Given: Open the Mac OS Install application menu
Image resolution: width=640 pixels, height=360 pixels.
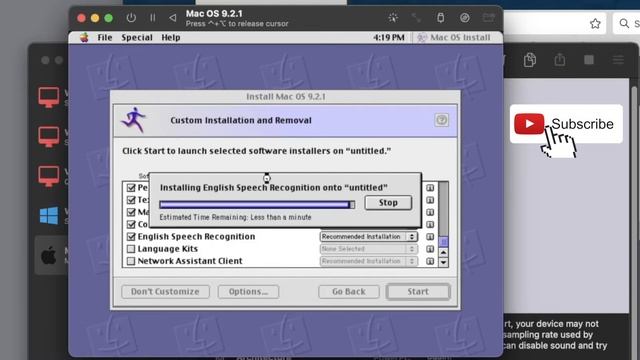Looking at the screenshot, I should pyautogui.click(x=454, y=38).
